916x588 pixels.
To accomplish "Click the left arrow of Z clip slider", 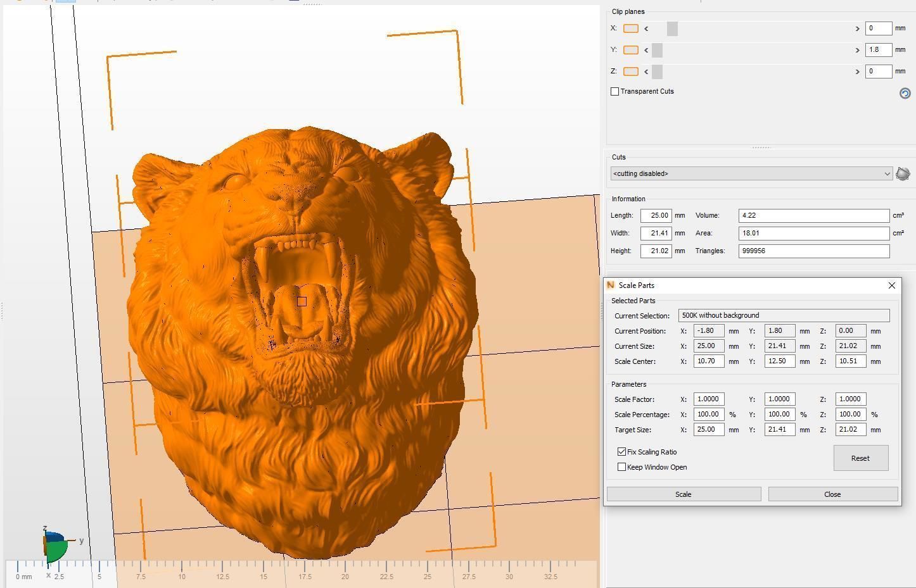I will click(x=646, y=72).
